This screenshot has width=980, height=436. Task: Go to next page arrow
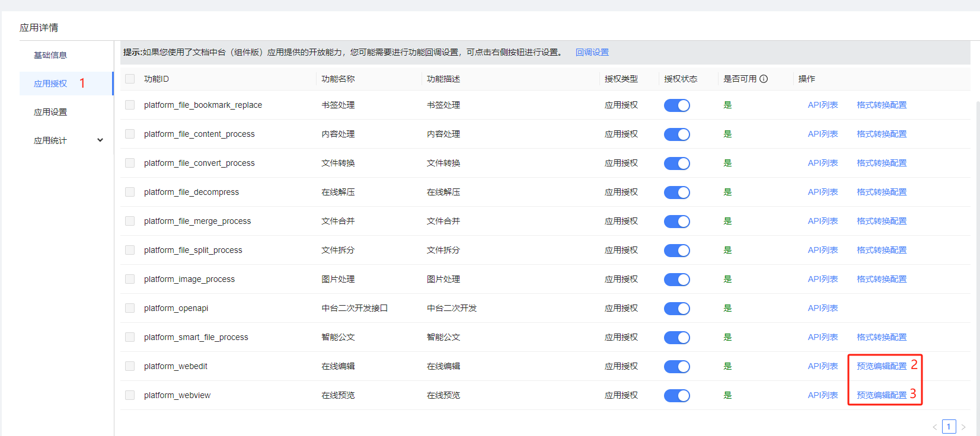963,427
